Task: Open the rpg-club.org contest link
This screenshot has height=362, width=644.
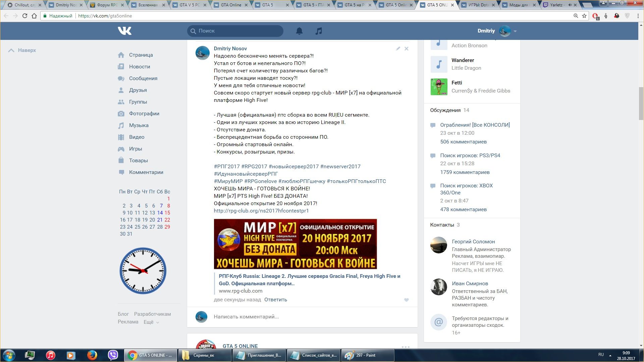Action: pyautogui.click(x=261, y=211)
